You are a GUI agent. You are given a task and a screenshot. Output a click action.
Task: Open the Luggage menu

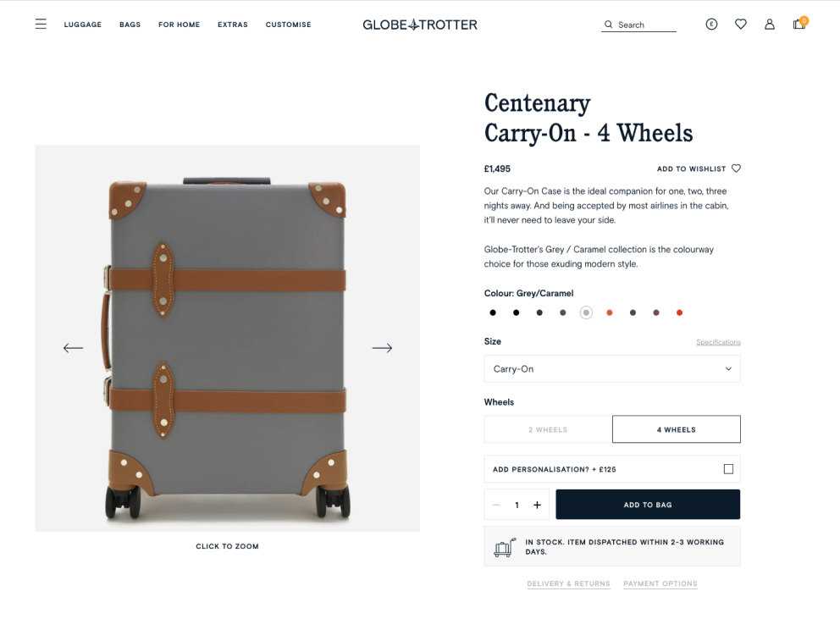pos(83,25)
